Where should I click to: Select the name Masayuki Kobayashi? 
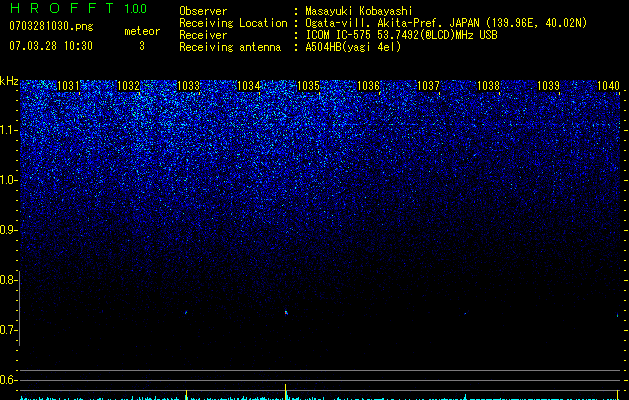tap(359, 11)
